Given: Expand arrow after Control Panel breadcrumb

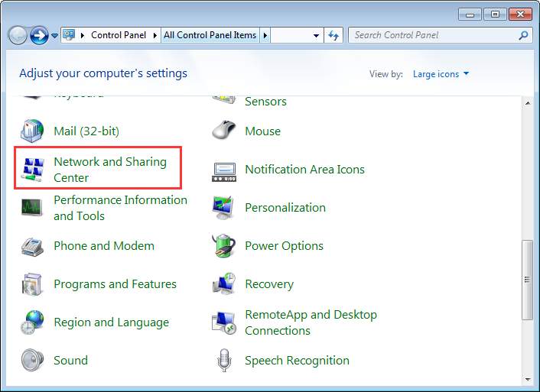Looking at the screenshot, I should (x=155, y=35).
